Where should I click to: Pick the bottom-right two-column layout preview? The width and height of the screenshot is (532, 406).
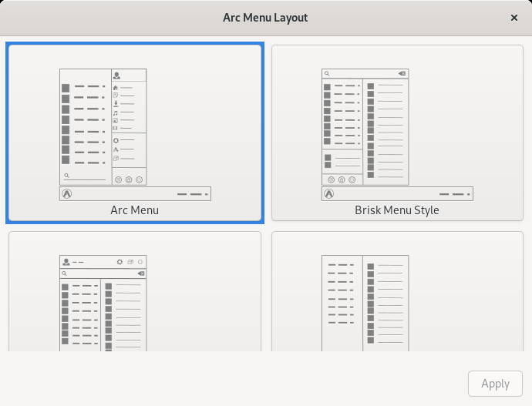[397, 291]
